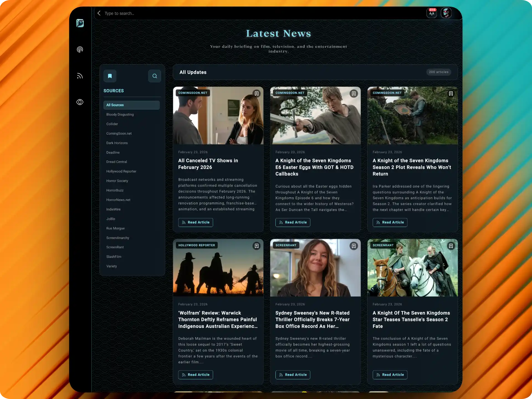Viewport: 532px width, 399px height.
Task: Select the RSS feed icon in the sidebar
Action: click(x=80, y=76)
